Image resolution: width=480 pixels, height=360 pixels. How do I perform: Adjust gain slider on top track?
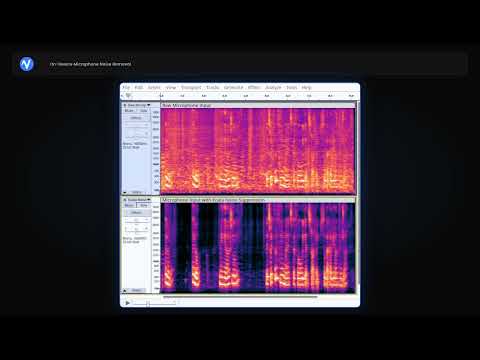point(137,125)
